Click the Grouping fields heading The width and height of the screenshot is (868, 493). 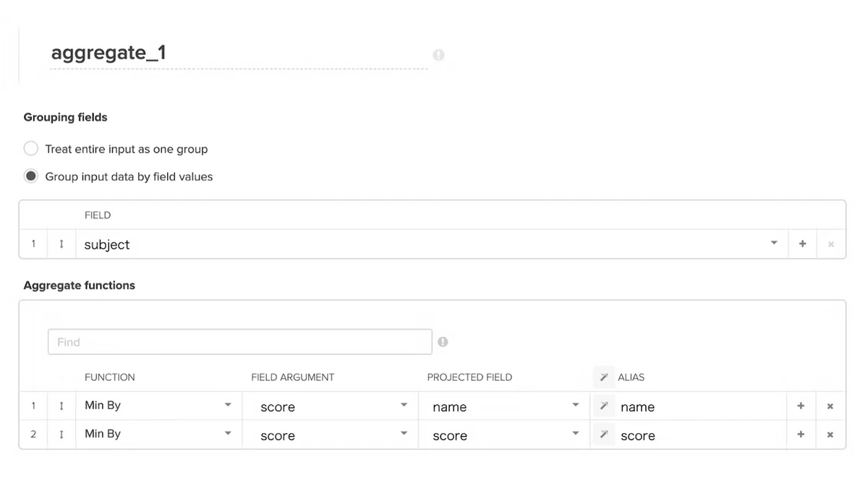[x=65, y=117]
